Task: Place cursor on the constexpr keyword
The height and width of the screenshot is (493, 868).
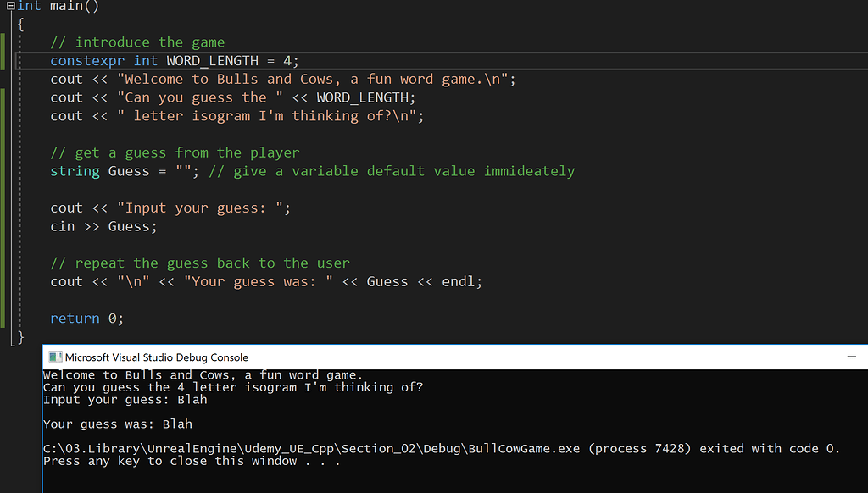Action: pyautogui.click(x=87, y=61)
